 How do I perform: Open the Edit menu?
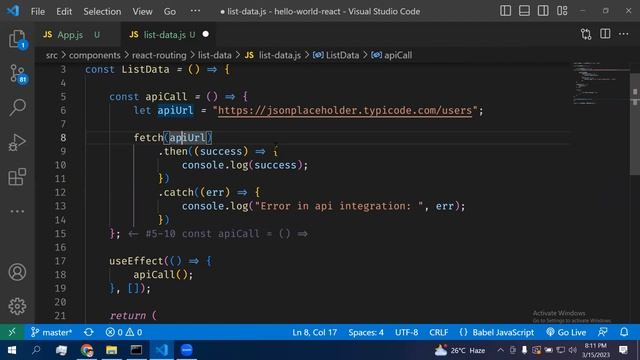click(64, 11)
